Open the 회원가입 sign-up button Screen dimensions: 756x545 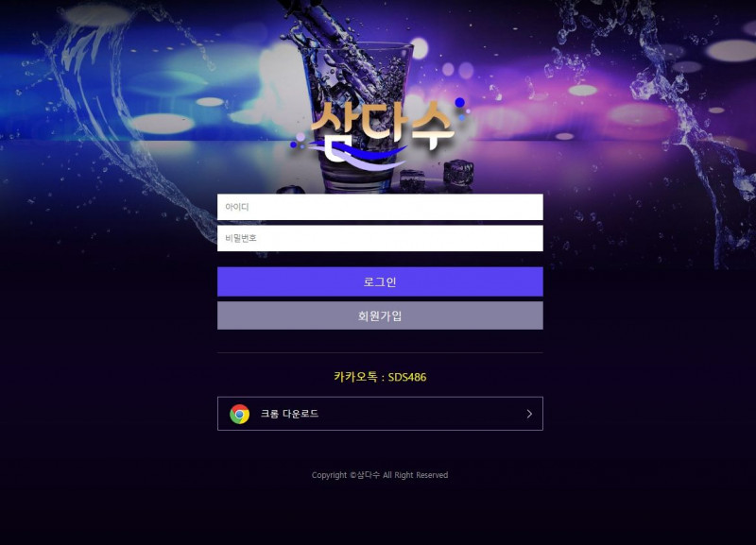coord(380,315)
